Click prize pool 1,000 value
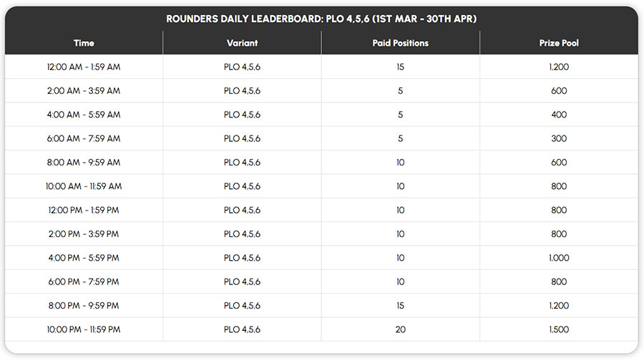This screenshot has height=361, width=644. (559, 257)
